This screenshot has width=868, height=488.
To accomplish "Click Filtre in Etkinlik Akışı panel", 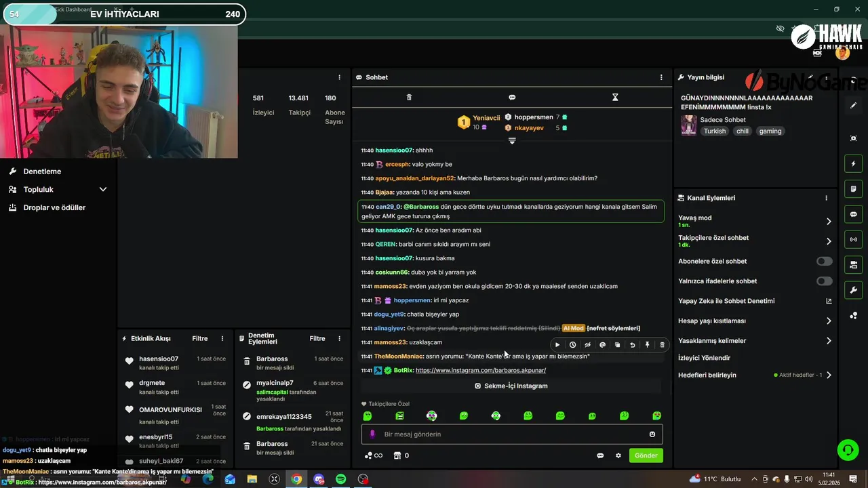I will [200, 339].
